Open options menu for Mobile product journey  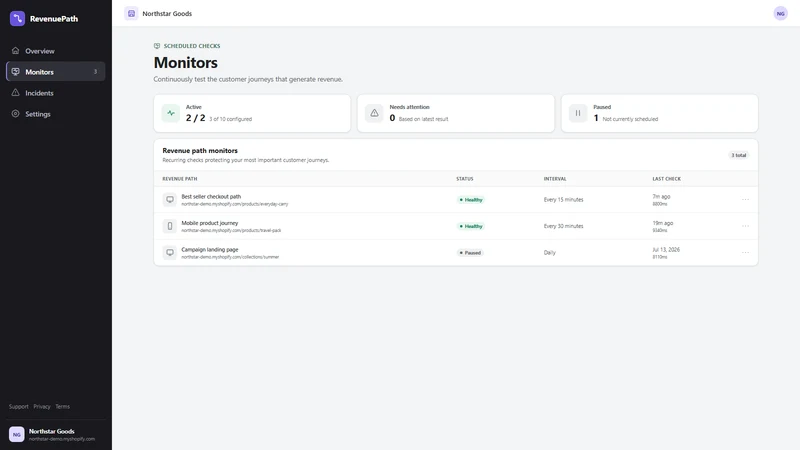pos(745,226)
